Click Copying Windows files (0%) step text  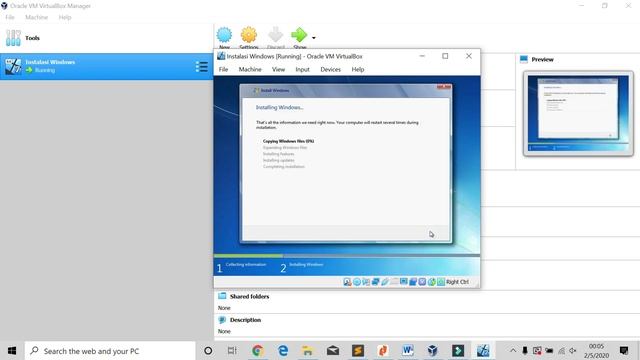coord(289,141)
